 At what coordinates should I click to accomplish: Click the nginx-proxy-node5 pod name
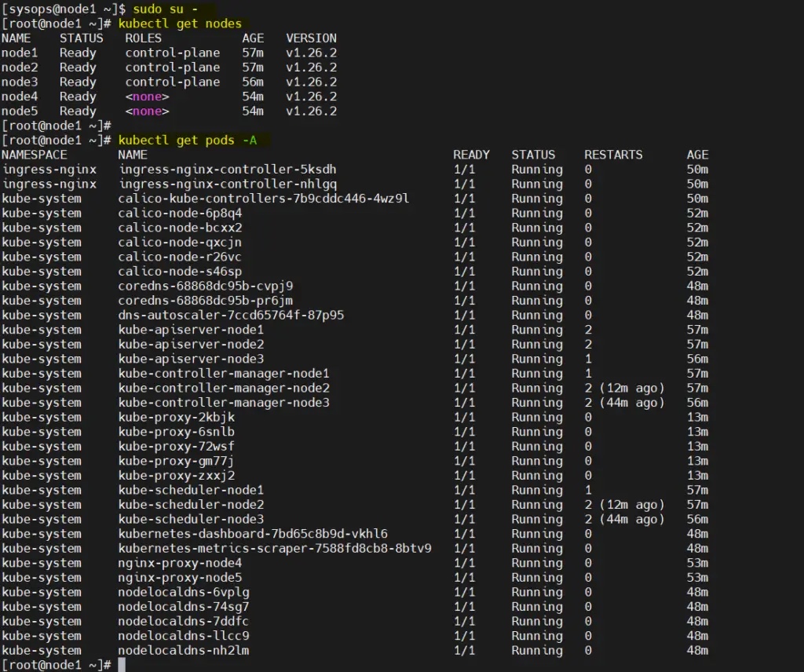[x=180, y=578]
